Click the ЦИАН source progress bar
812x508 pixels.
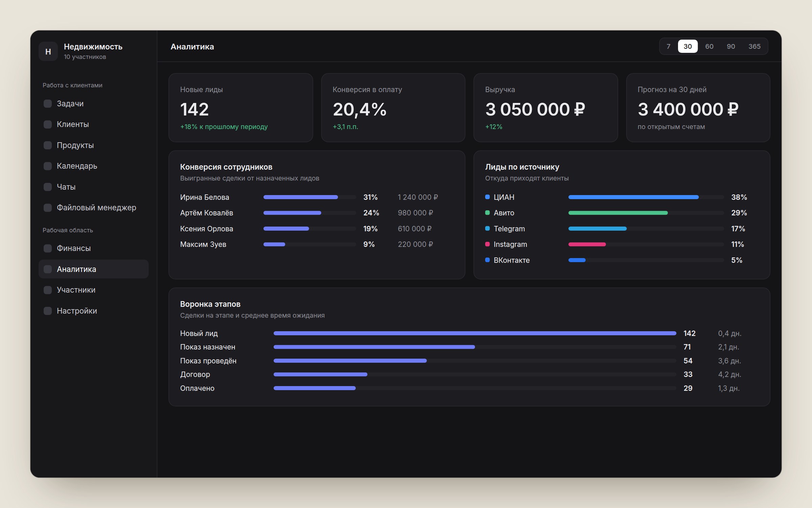[646, 197]
